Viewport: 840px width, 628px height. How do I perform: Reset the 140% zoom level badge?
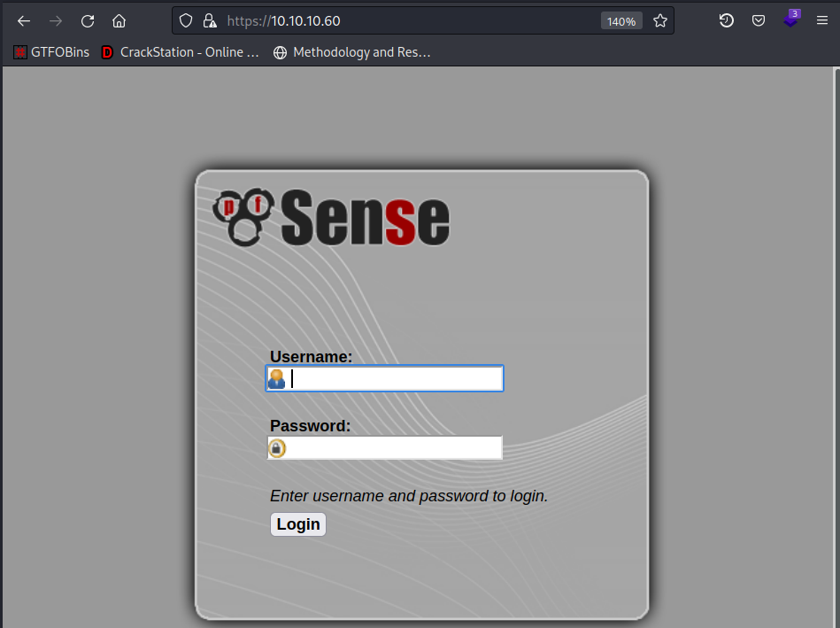tap(621, 21)
